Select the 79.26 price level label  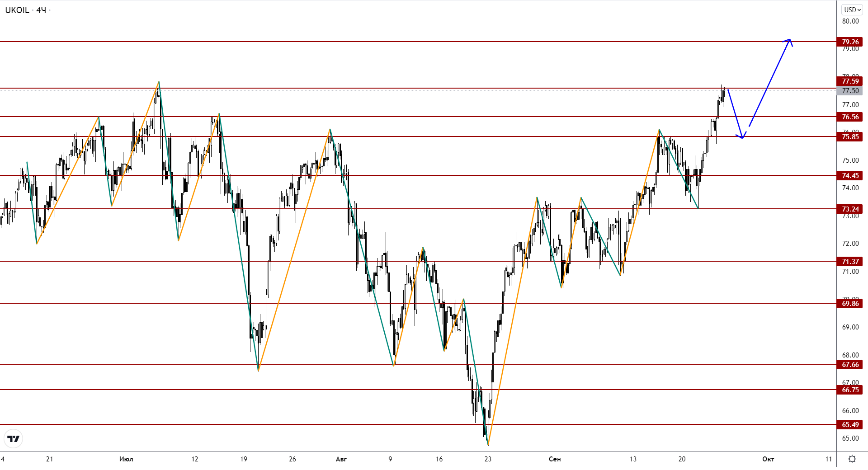pos(850,42)
